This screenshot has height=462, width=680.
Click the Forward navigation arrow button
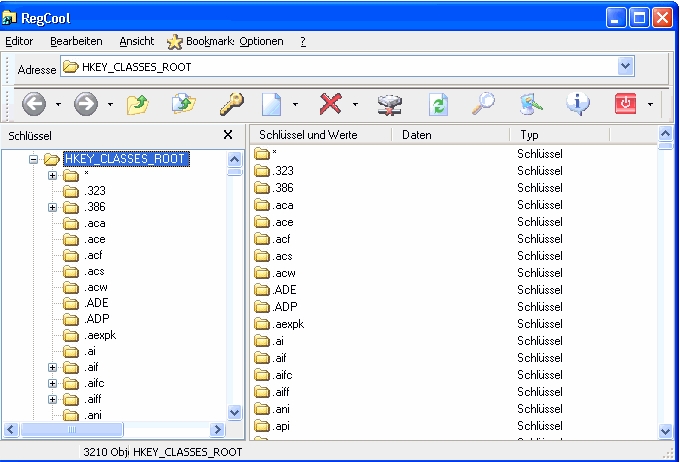click(86, 103)
